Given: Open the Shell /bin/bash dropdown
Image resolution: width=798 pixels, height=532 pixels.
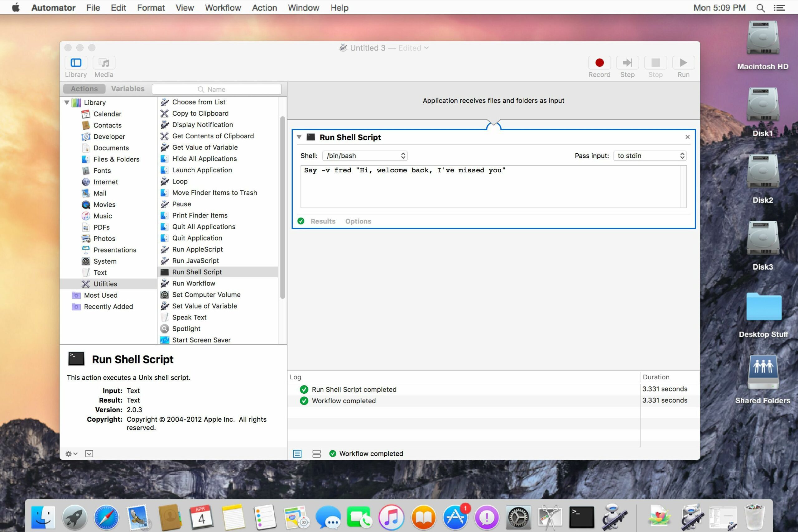Looking at the screenshot, I should tap(365, 156).
